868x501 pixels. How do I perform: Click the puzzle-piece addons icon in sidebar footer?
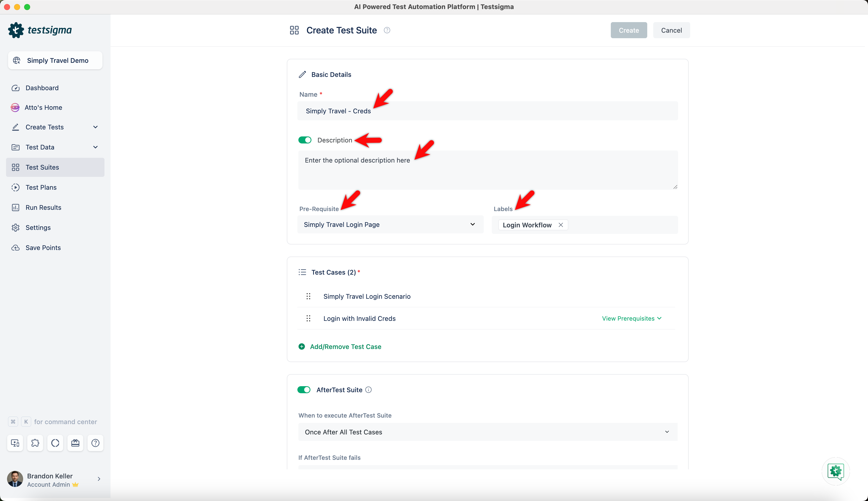tap(35, 443)
